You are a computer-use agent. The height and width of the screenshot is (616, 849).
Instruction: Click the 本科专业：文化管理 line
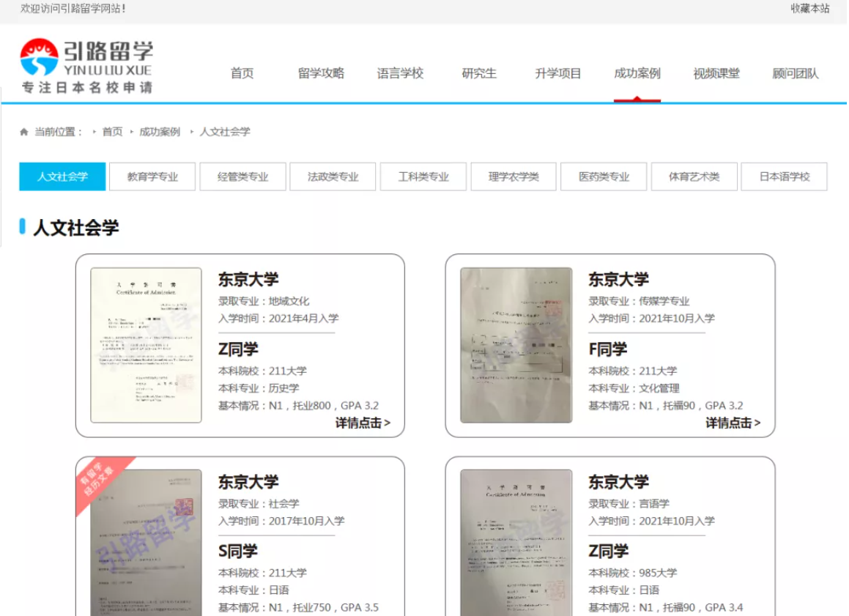pyautogui.click(x=634, y=388)
